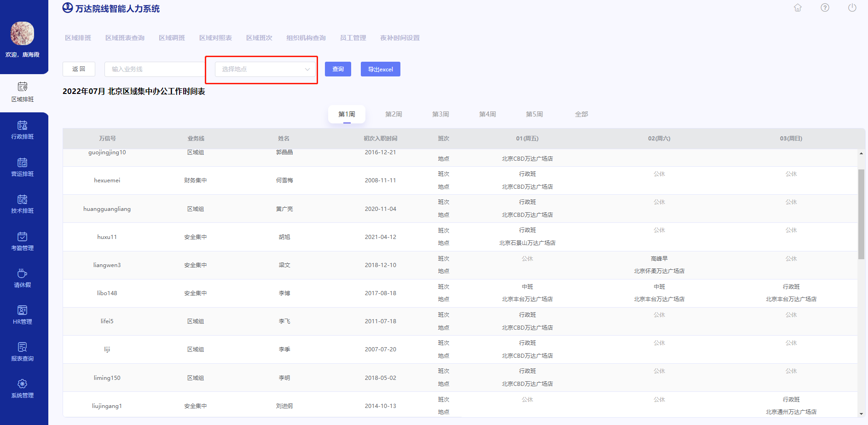Open 系统管理 gear icon
This screenshot has width=868, height=425.
tap(23, 384)
